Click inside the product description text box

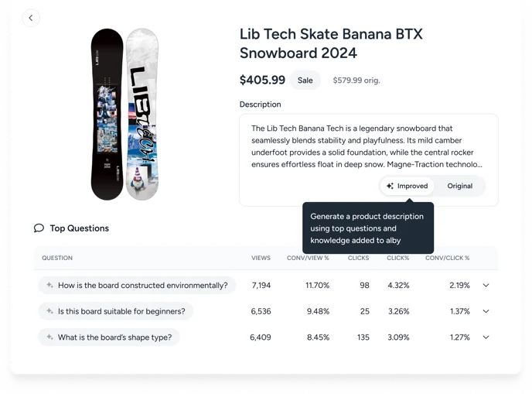(367, 146)
